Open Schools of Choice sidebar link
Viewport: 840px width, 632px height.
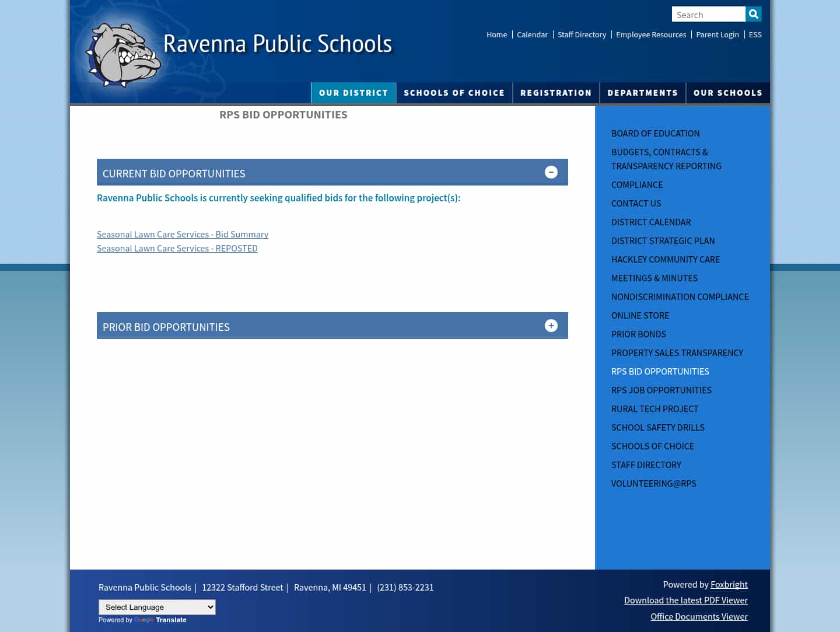(653, 446)
